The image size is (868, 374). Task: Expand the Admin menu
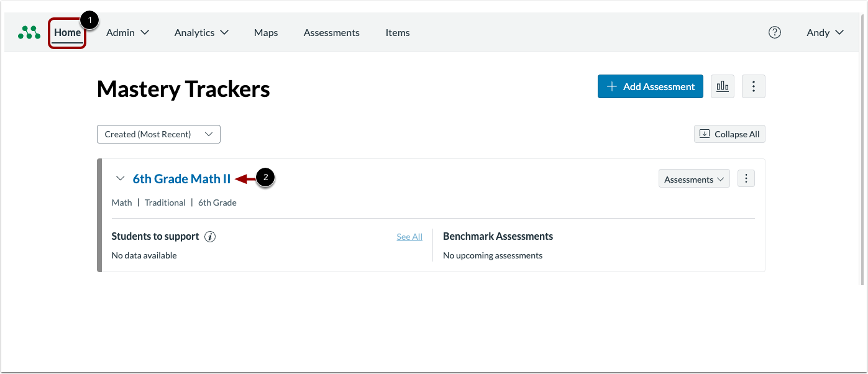(127, 32)
